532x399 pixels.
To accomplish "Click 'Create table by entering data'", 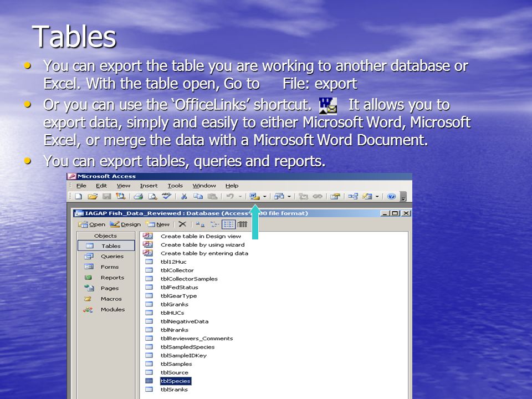I will click(x=204, y=253).
